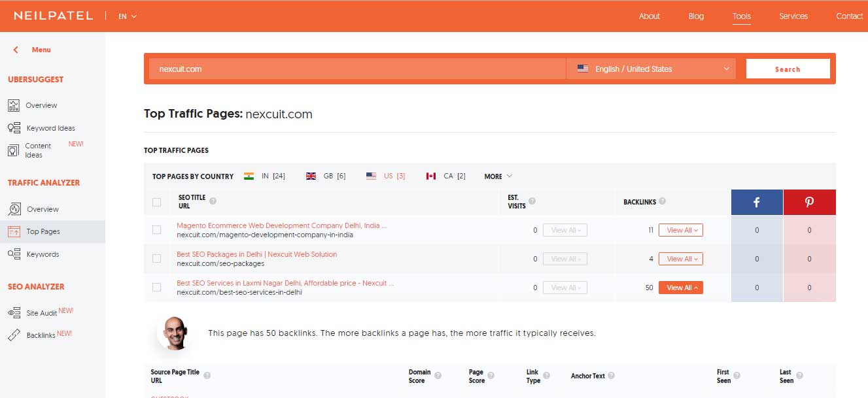Open Best SEO Services in Laxmi Nagar link

click(x=285, y=283)
